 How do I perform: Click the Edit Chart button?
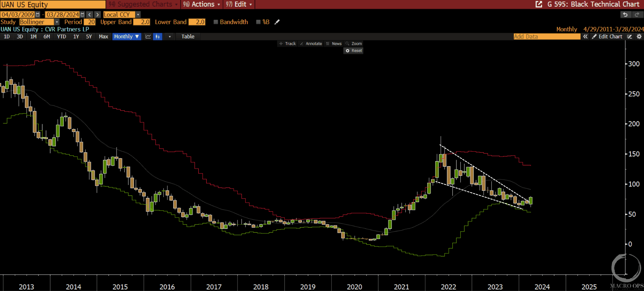[x=607, y=36]
